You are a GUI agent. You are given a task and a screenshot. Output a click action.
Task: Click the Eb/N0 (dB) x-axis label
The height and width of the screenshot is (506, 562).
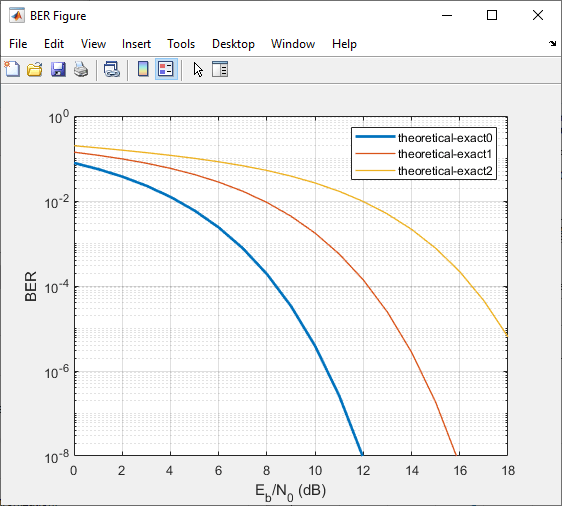tap(290, 492)
